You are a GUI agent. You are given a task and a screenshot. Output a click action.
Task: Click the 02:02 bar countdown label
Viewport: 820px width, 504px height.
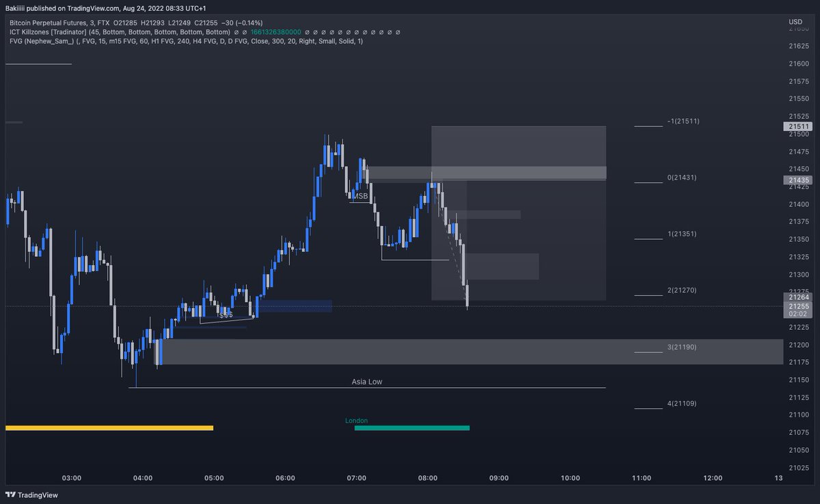click(x=797, y=315)
